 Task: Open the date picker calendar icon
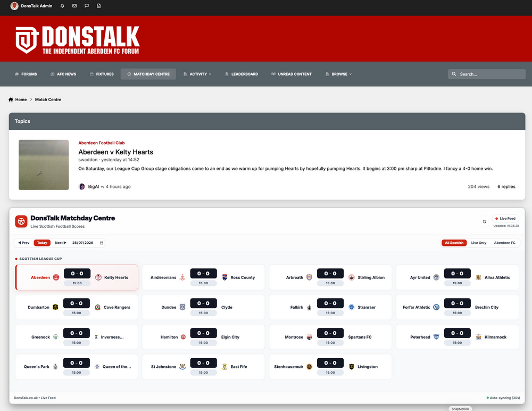click(102, 243)
